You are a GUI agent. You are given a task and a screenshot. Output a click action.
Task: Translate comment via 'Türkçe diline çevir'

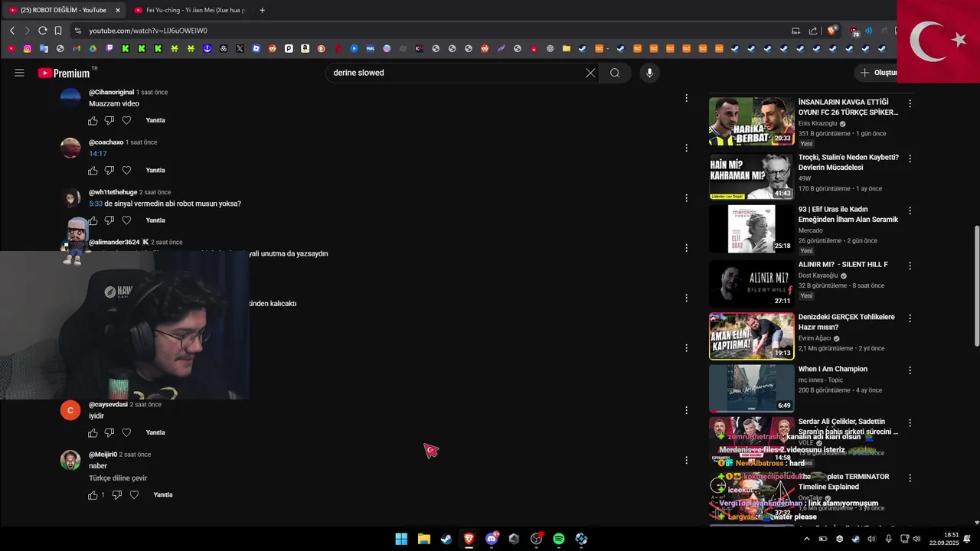118,478
